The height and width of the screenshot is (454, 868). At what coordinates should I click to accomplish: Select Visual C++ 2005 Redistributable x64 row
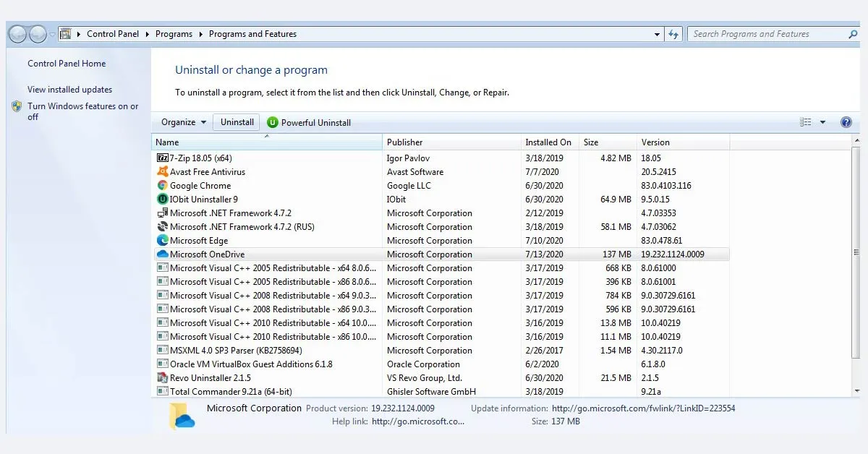pyautogui.click(x=441, y=267)
